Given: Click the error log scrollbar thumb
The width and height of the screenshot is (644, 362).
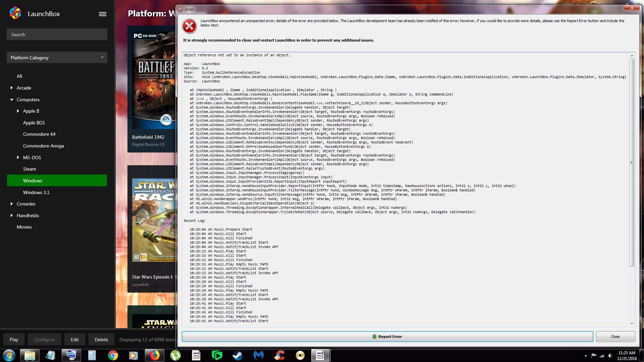Looking at the screenshot, I should (632, 163).
